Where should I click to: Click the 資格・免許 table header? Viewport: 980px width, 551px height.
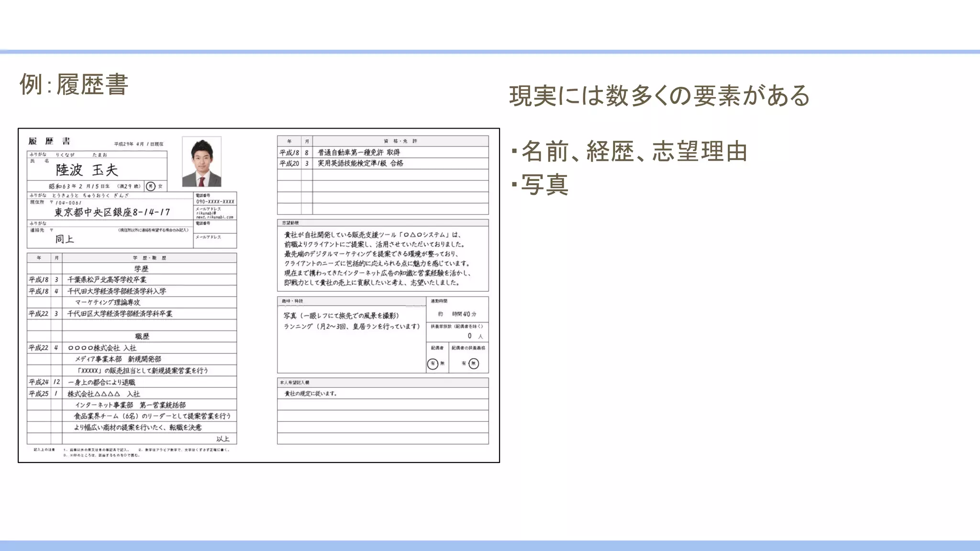[400, 141]
